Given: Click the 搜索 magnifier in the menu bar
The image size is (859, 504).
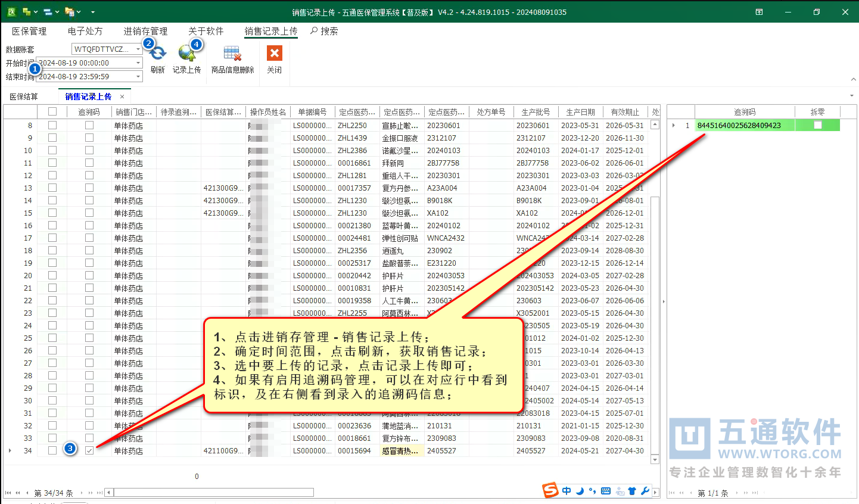Looking at the screenshot, I should (x=314, y=31).
